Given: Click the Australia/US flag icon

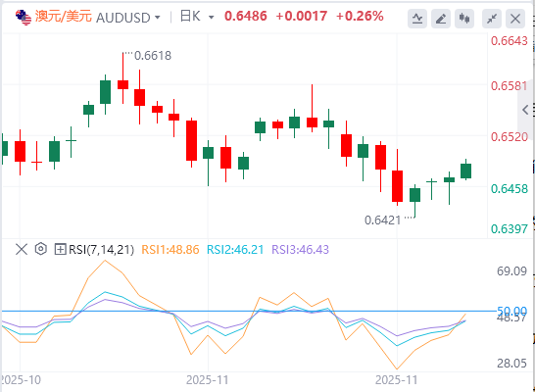Looking at the screenshot, I should tap(24, 17).
